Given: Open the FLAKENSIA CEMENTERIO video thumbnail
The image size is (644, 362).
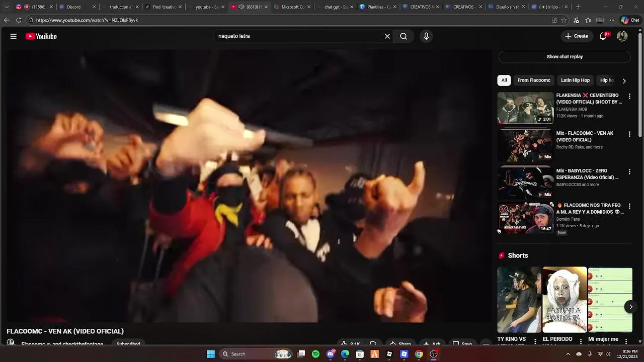Looking at the screenshot, I should coord(525,108).
